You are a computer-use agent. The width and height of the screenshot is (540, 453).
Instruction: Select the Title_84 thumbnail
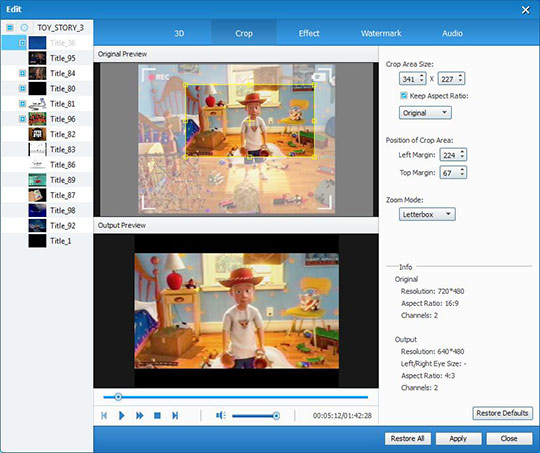pos(37,73)
